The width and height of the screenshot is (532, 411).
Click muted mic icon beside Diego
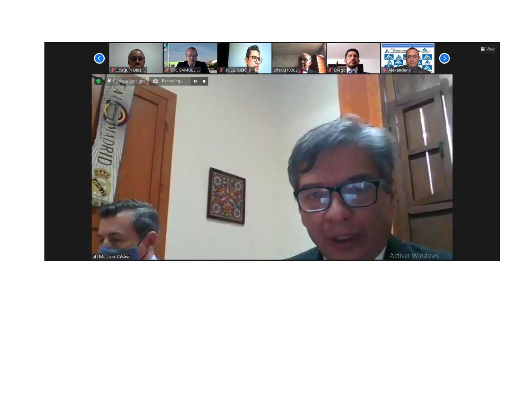330,70
